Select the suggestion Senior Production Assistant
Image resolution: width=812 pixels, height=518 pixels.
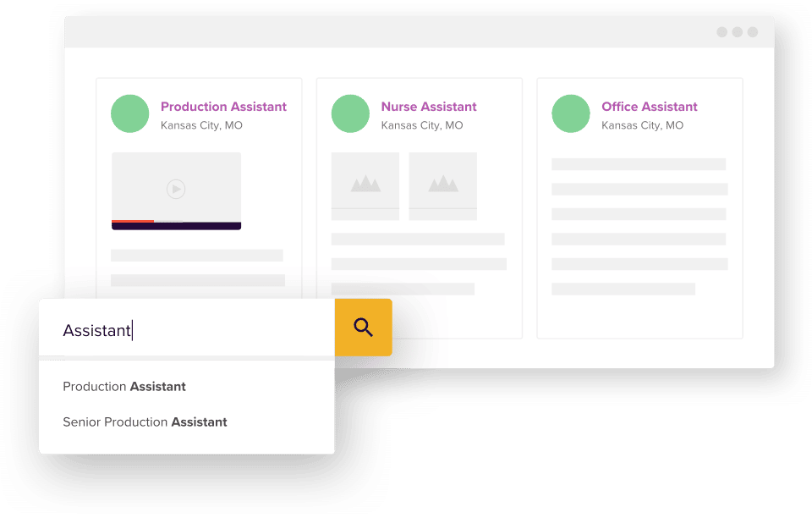pos(145,422)
